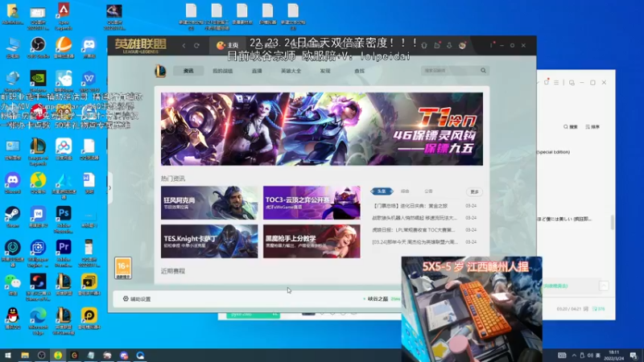The image size is (644, 362).
Task: Open the TES.Knight卡萨丁 thumbnail
Action: click(x=209, y=241)
